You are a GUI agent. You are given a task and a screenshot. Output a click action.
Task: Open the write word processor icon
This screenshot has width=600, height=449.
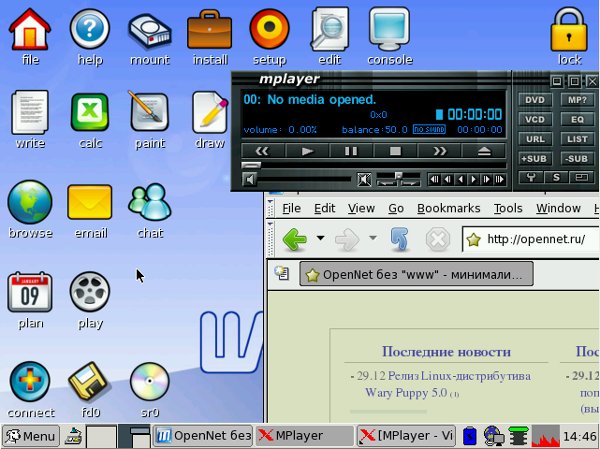pos(30,112)
